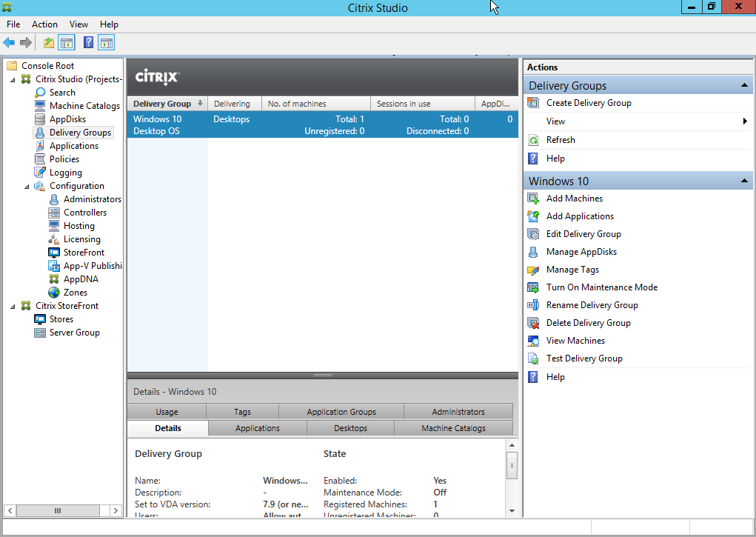Expand the View submenu arrow in Actions
The image size is (756, 537).
click(745, 121)
